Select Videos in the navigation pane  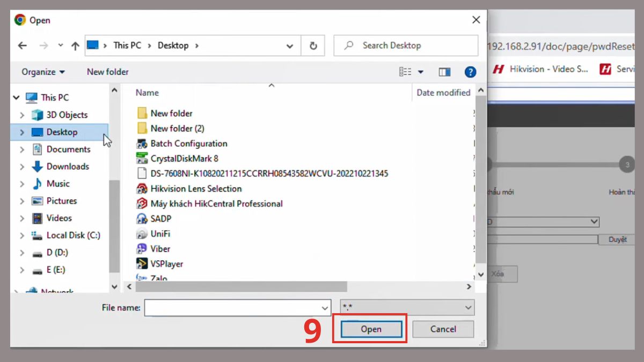pyautogui.click(x=59, y=218)
